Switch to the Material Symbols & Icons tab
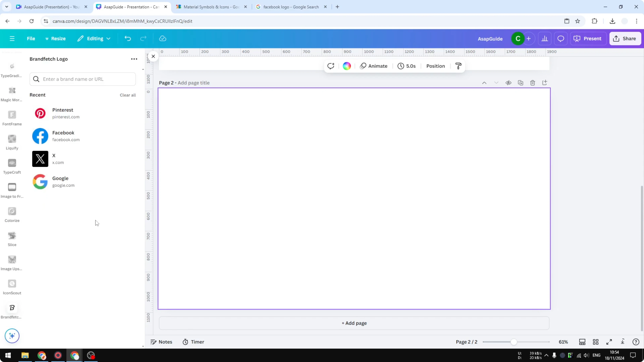The width and height of the screenshot is (644, 362). (210, 7)
